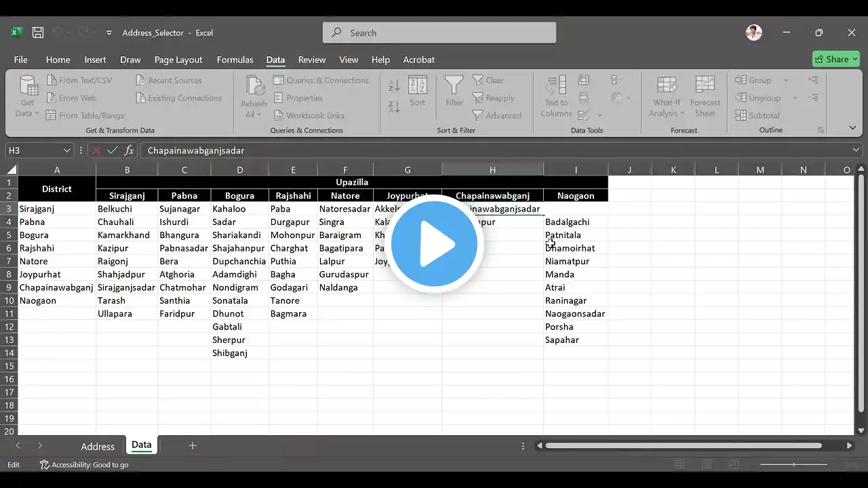Select column D header
Screen dimensions: 868x488
[x=240, y=169]
